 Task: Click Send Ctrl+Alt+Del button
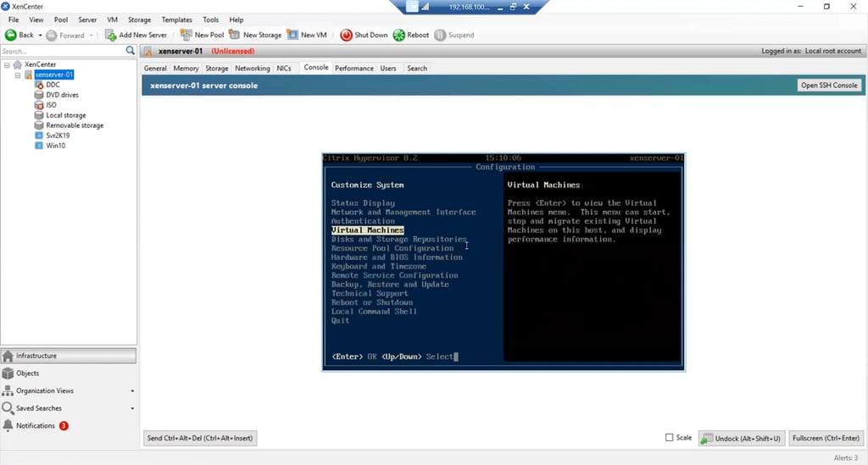(200, 438)
